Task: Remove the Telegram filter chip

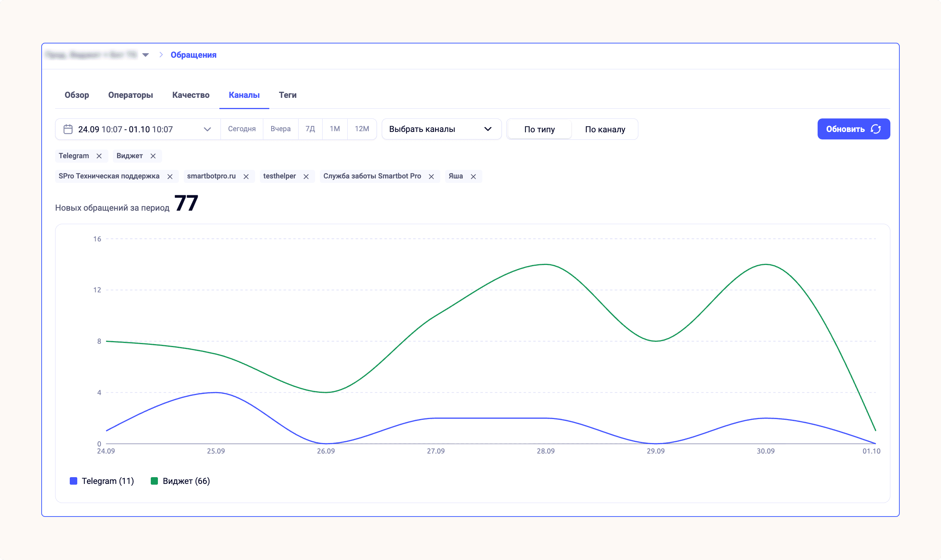Action: (x=99, y=156)
